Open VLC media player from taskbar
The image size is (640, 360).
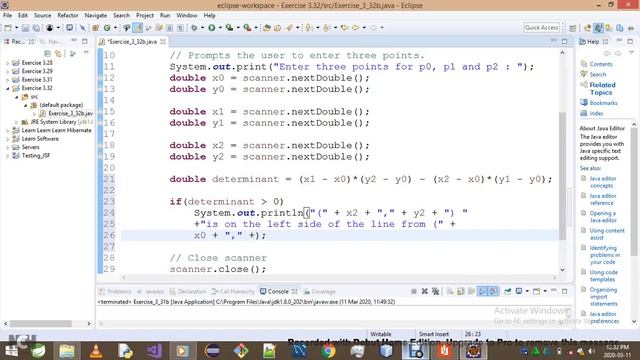click(96, 351)
